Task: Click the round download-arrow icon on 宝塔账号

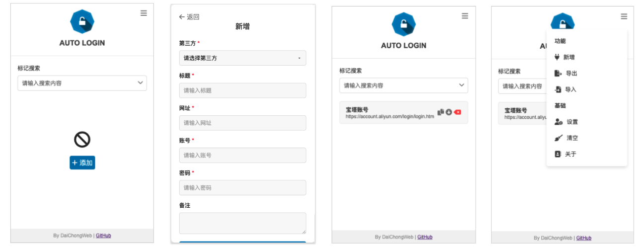Action: click(449, 112)
